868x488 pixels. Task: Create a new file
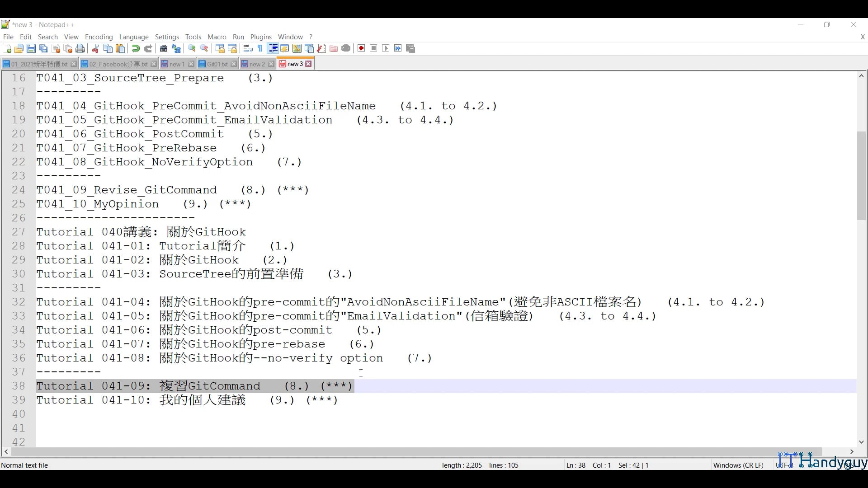pyautogui.click(x=7, y=48)
